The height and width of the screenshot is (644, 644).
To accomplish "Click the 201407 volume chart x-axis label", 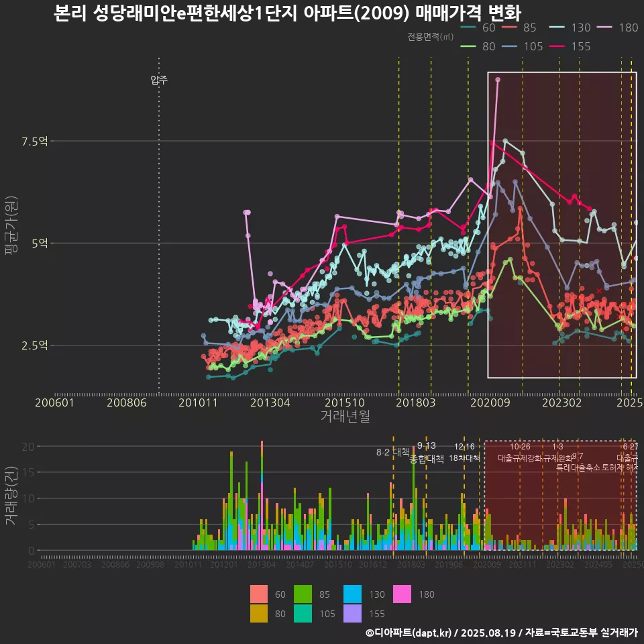I will click(299, 565).
